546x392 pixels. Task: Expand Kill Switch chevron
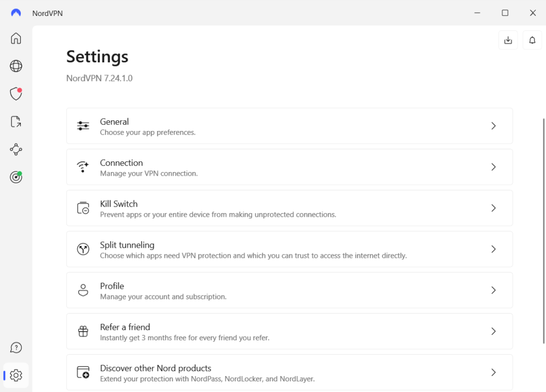[493, 208]
